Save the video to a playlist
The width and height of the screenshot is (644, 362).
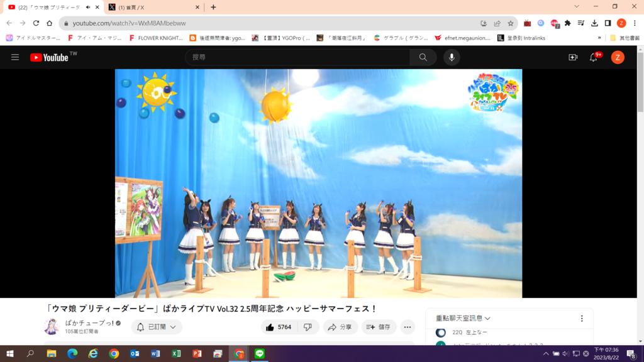tap(379, 327)
